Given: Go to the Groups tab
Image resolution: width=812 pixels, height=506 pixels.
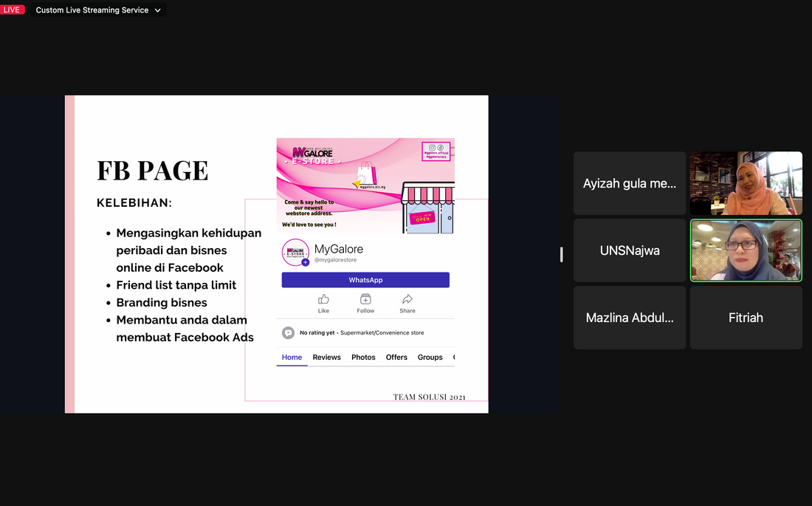Looking at the screenshot, I should (x=430, y=358).
